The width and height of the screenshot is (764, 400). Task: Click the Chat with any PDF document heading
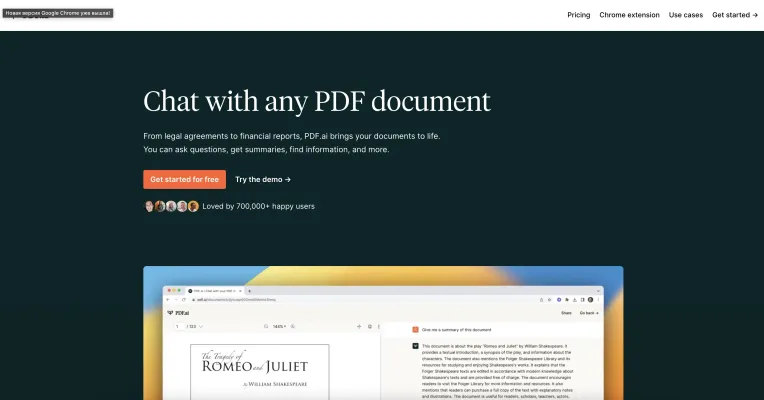pyautogui.click(x=317, y=101)
